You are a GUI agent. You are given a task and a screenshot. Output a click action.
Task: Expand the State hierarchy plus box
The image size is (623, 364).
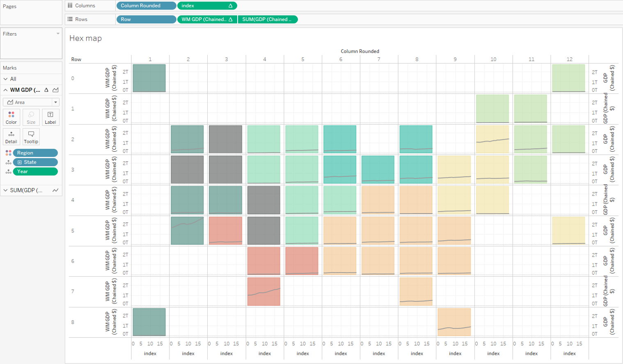(19, 162)
